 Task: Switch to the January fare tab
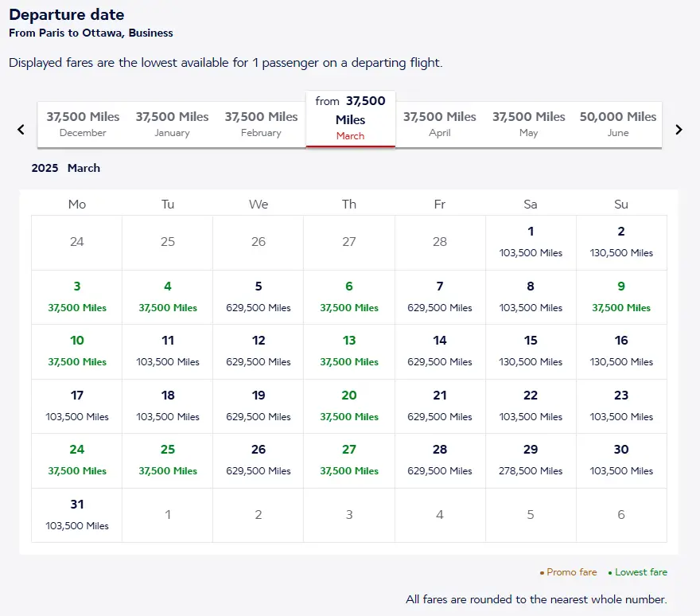(172, 124)
